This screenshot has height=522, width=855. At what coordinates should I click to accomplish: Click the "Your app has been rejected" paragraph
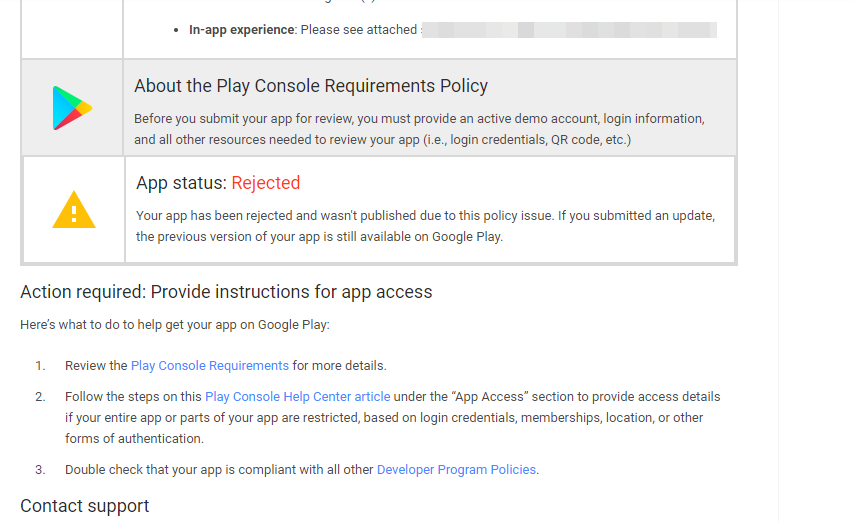[x=425, y=226]
